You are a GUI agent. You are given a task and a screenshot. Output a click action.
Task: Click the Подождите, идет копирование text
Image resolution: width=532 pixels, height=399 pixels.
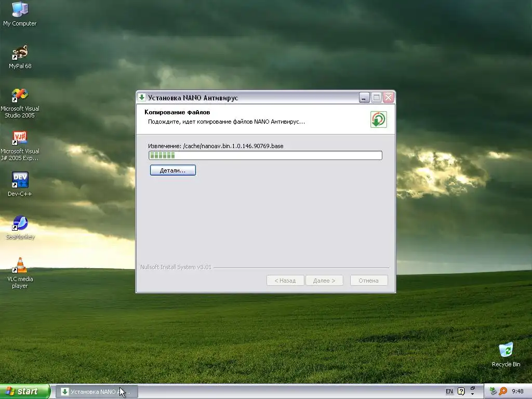click(227, 122)
